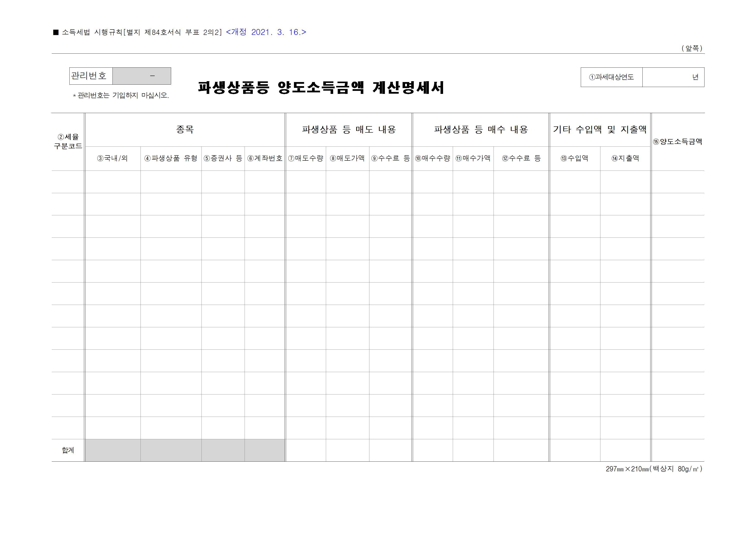Click the ③국내/외 column header
Image resolution: width=756 pixels, height=534 pixels.
[x=113, y=158]
